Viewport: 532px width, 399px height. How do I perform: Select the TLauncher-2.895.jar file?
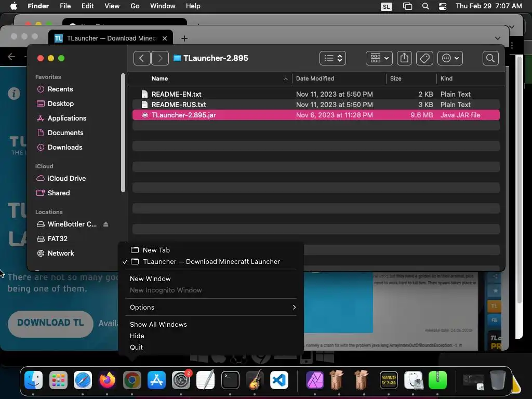click(316, 115)
